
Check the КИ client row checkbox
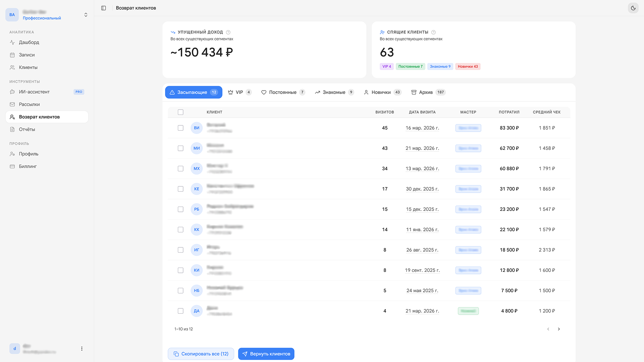[180, 270]
